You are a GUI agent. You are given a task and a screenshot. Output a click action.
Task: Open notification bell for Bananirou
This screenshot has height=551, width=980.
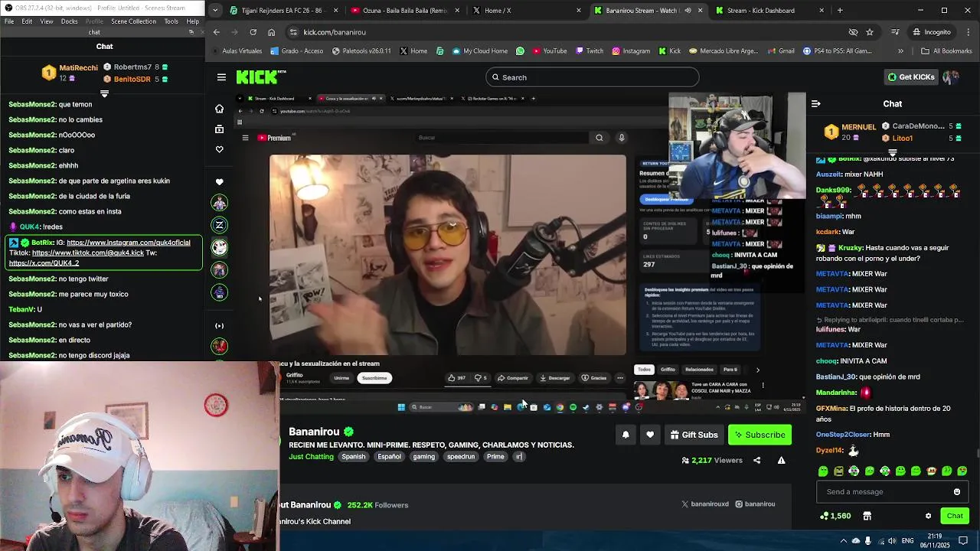pos(626,435)
